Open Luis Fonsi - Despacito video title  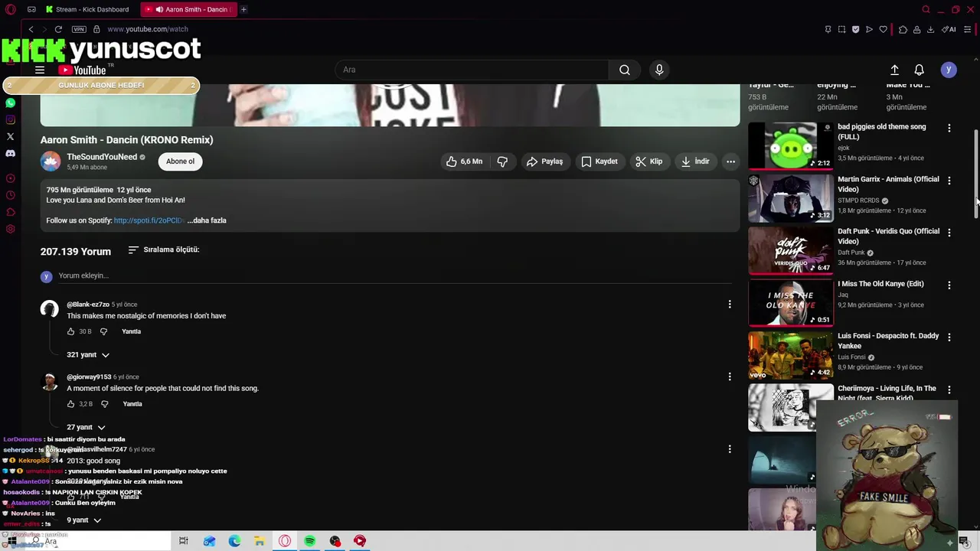pos(888,341)
